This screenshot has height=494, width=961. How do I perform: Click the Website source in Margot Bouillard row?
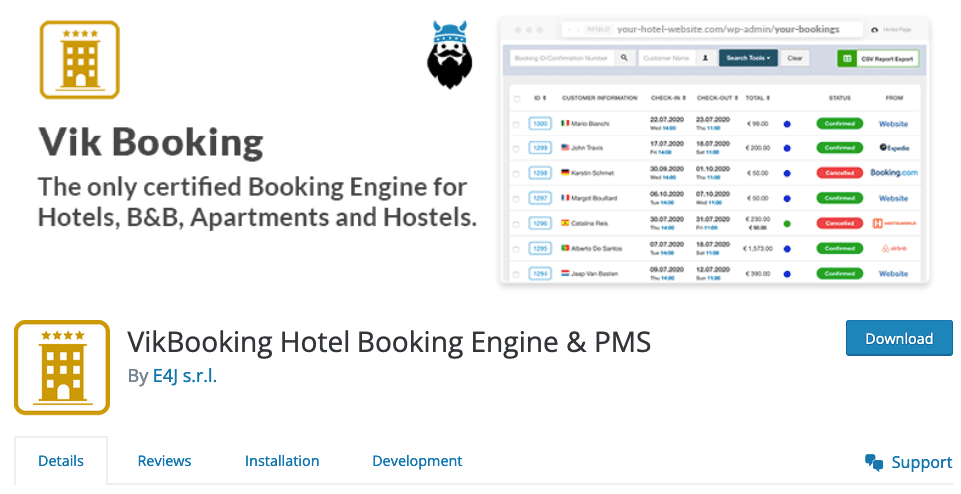coord(894,199)
